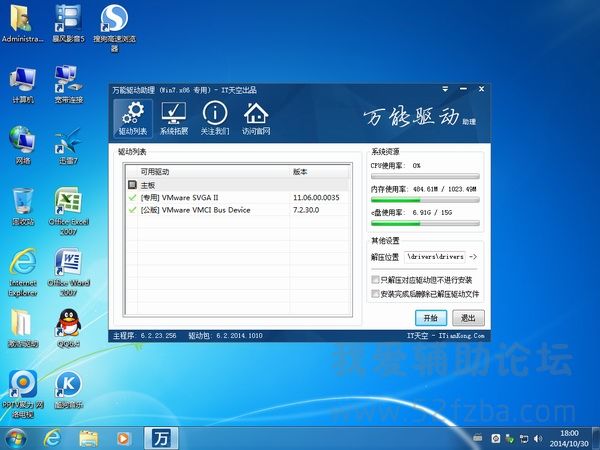The image size is (600, 450).
Task: Click the keyboard input tray icon
Action: pyautogui.click(x=477, y=438)
